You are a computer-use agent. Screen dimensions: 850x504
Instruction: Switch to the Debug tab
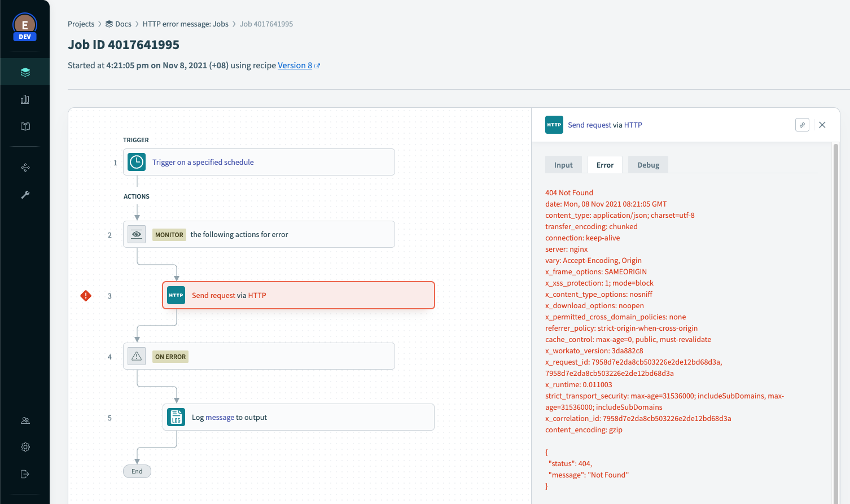(x=647, y=164)
